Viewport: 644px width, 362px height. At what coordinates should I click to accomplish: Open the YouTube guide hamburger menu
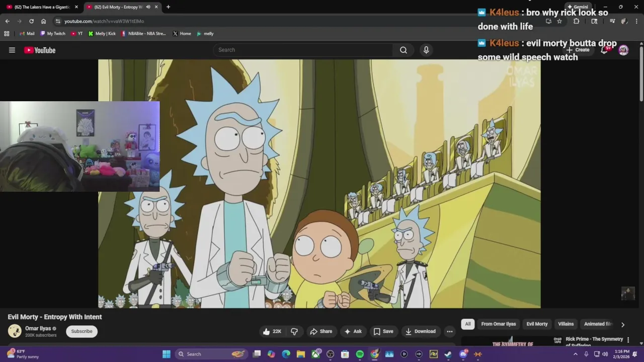point(12,50)
